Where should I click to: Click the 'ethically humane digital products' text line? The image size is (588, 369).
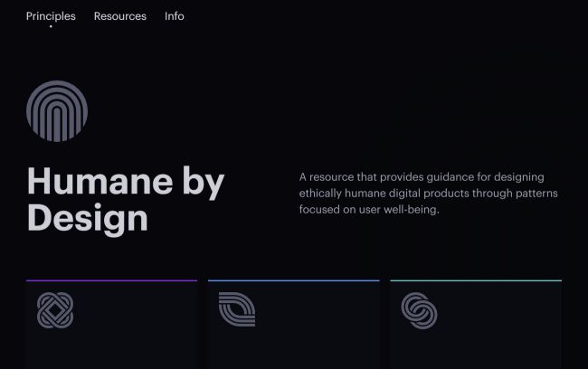(x=428, y=194)
